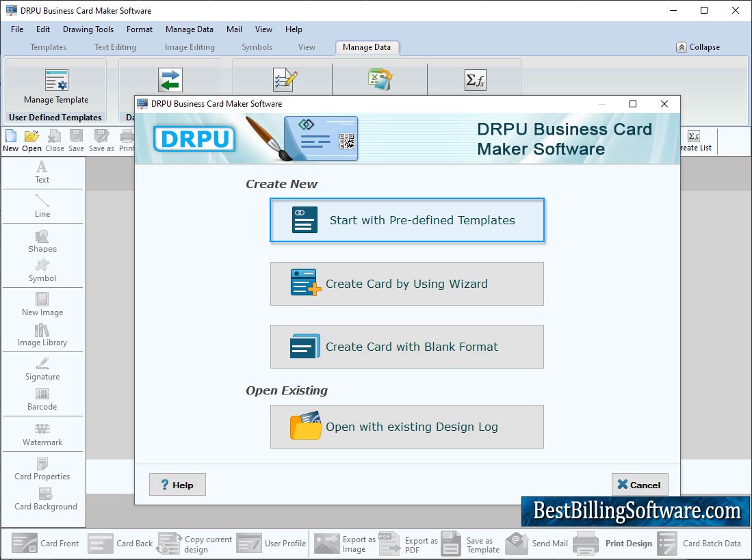This screenshot has height=560, width=752.
Task: Click the checklist with pencil ribbon icon
Action: pos(285,79)
